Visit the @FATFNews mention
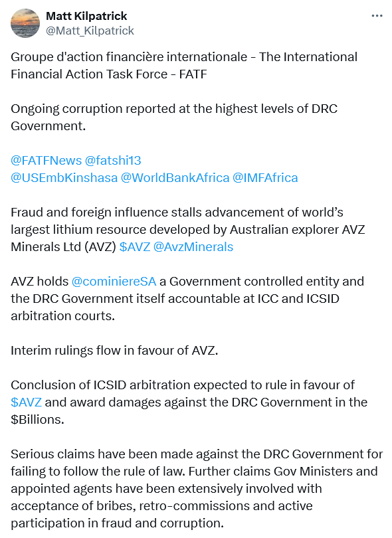 point(47,160)
